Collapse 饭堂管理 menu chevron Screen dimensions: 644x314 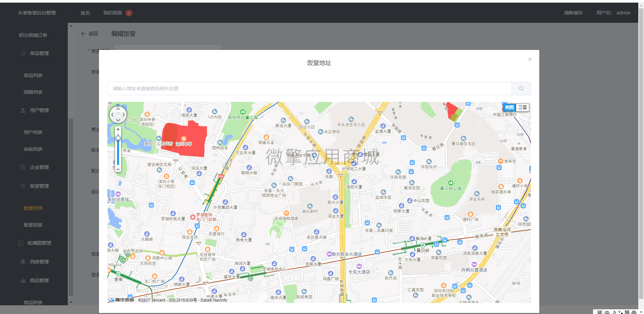pos(59,186)
